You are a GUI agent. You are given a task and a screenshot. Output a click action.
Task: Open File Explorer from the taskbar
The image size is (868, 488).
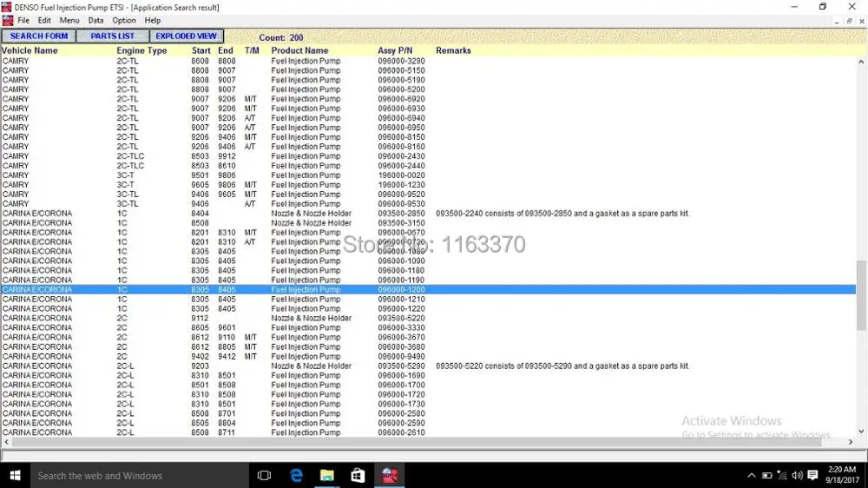(x=327, y=475)
